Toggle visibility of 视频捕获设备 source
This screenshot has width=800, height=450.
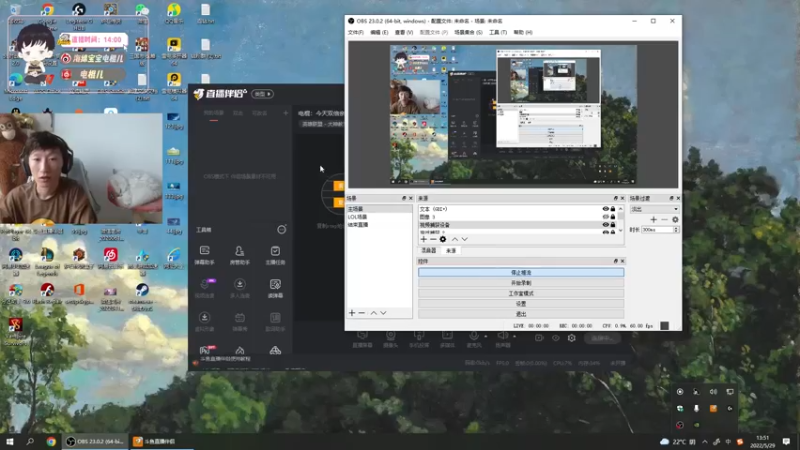[x=605, y=224]
